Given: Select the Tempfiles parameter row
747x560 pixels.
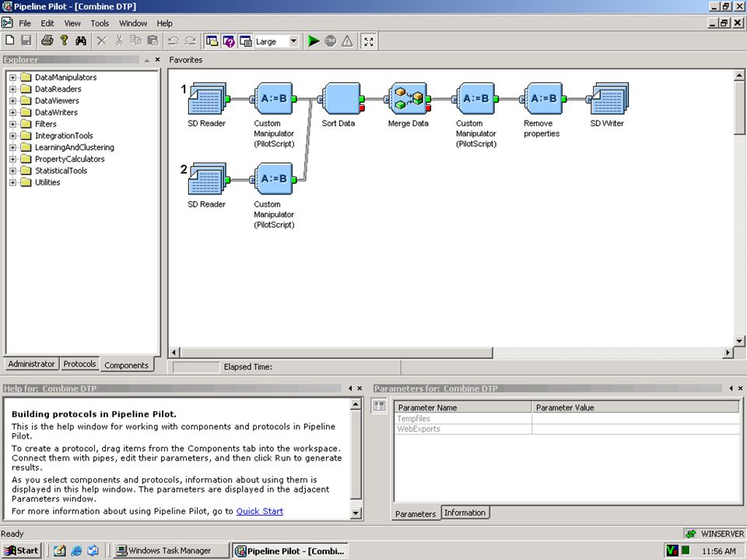Looking at the screenshot, I should click(566, 418).
